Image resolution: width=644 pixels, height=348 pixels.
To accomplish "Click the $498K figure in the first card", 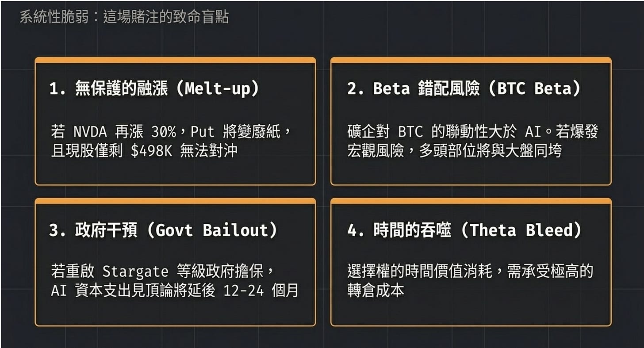I will coord(152,151).
